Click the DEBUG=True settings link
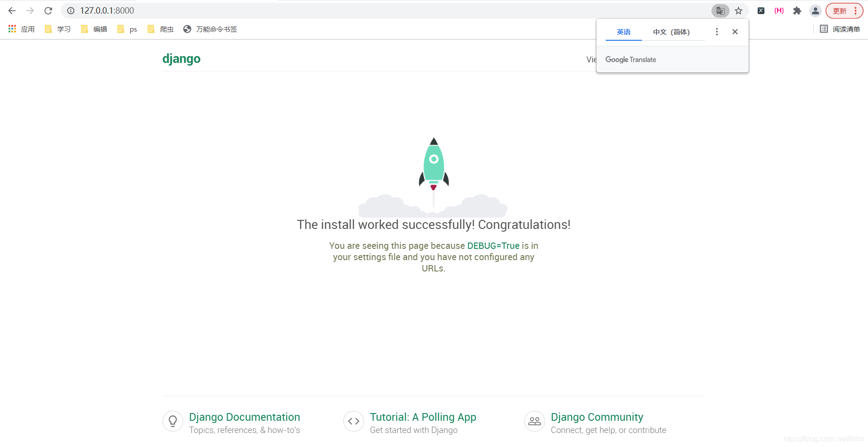The height and width of the screenshot is (447, 868). pyautogui.click(x=493, y=246)
